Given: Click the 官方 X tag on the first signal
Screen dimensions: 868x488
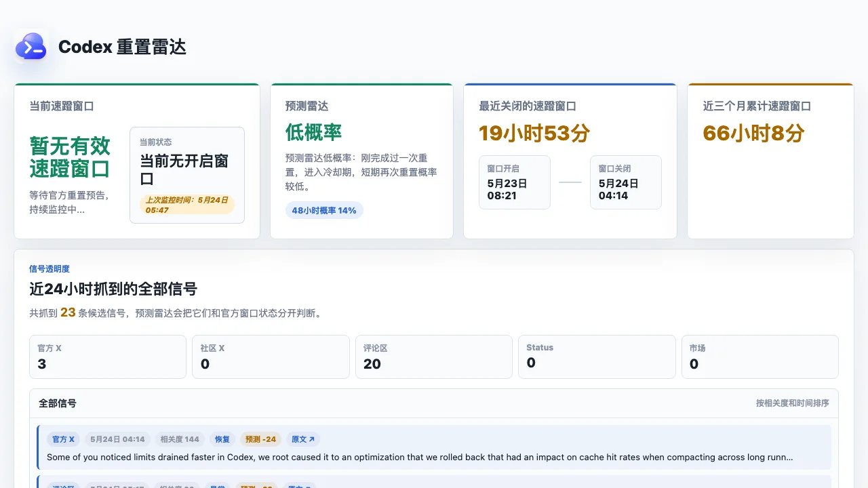Looking at the screenshot, I should tap(63, 439).
